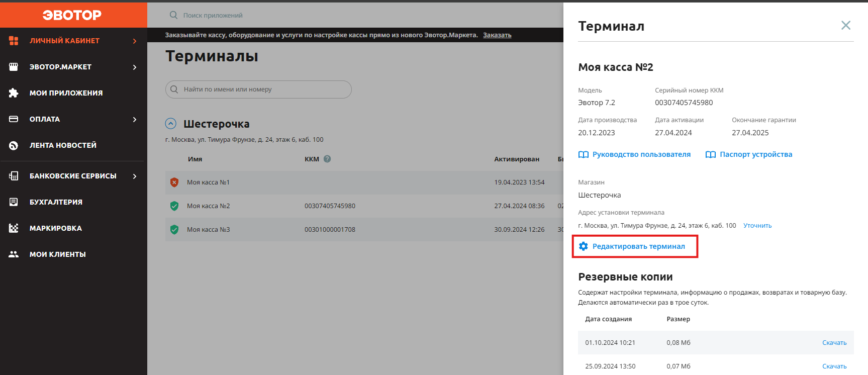Open Руководство пользователя link
Screen dimensions: 868x375
tap(641, 154)
